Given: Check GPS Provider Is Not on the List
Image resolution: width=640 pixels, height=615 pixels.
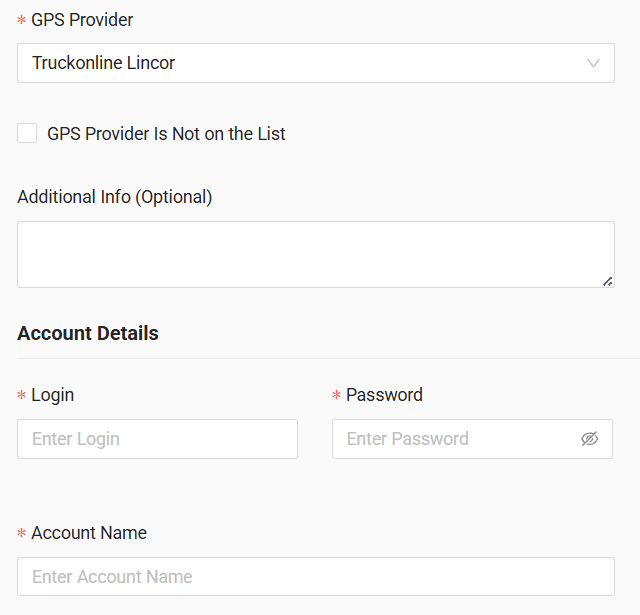Looking at the screenshot, I should pyautogui.click(x=27, y=133).
